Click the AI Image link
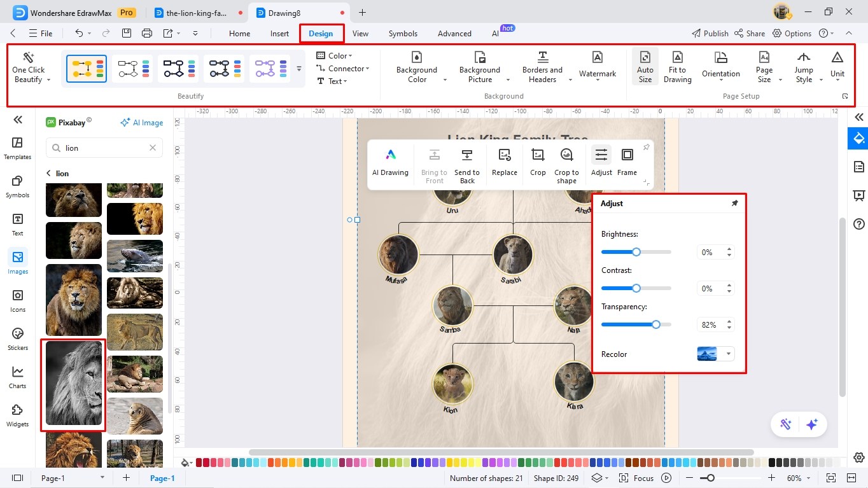Image resolution: width=868 pixels, height=488 pixels. point(141,123)
